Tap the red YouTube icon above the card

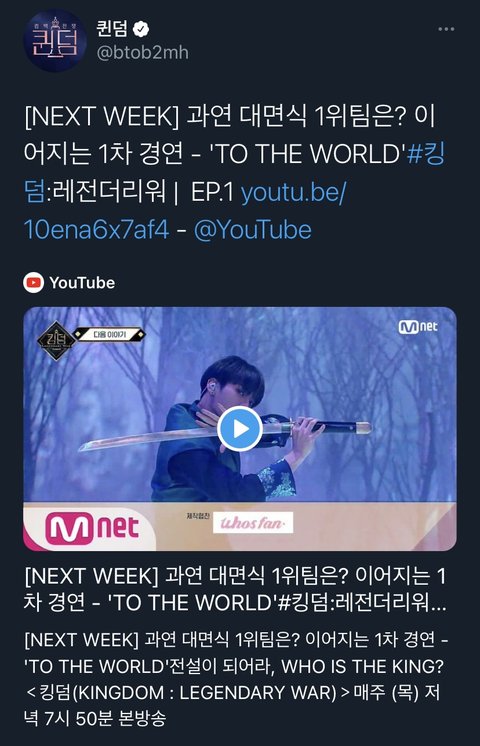point(33,283)
